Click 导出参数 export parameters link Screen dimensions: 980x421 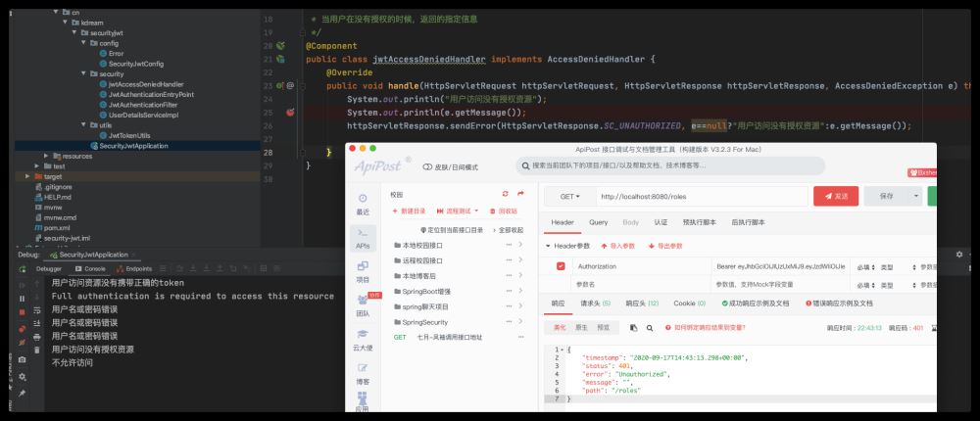(x=665, y=246)
